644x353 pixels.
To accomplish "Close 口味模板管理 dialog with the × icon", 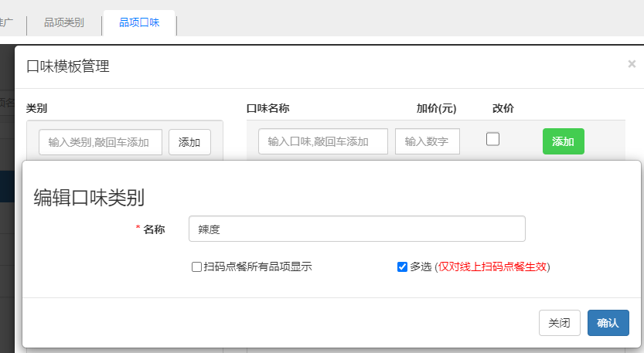I will coord(632,65).
